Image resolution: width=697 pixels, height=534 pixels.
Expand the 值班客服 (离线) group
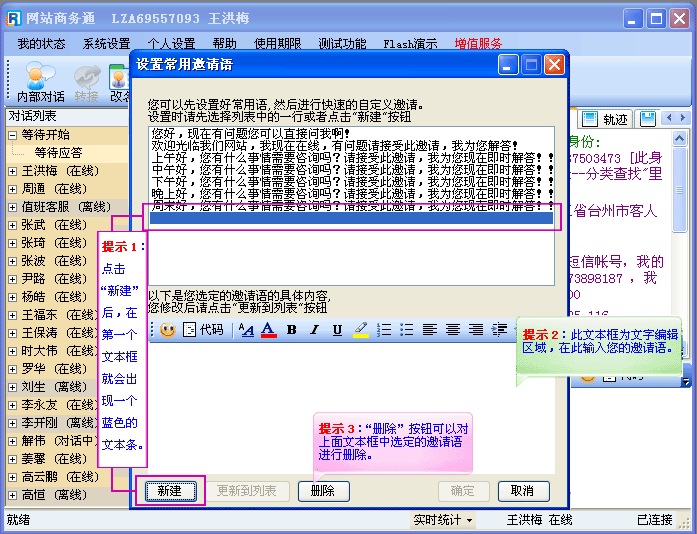(13, 207)
